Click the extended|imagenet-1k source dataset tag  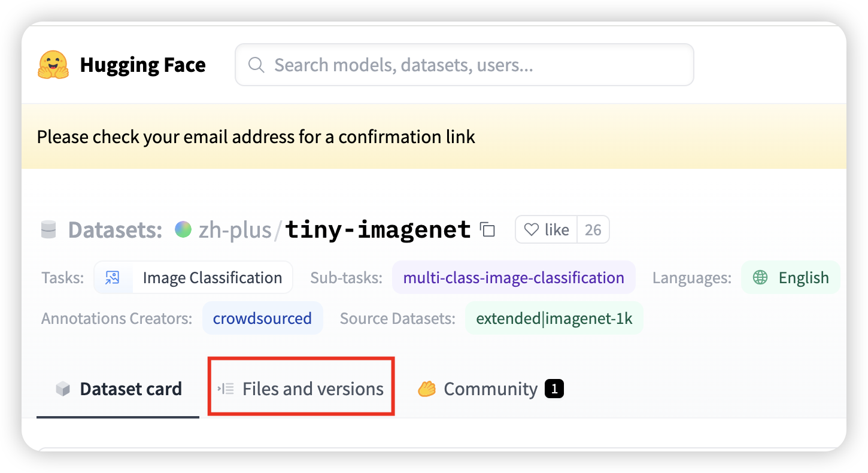coord(554,318)
